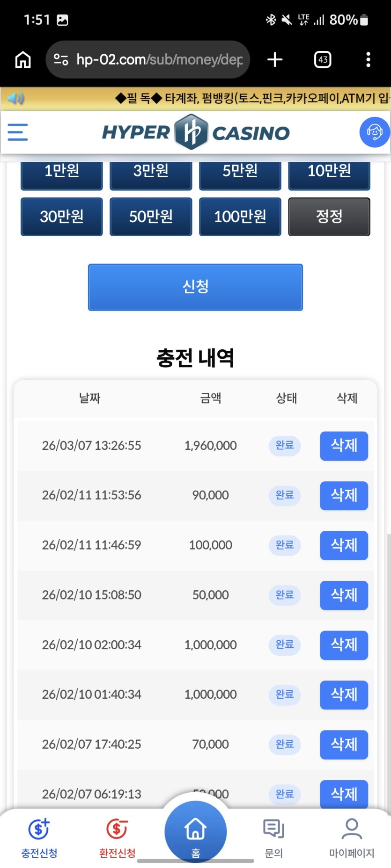Tap the 홈 button in bottom navigation

pos(196,833)
